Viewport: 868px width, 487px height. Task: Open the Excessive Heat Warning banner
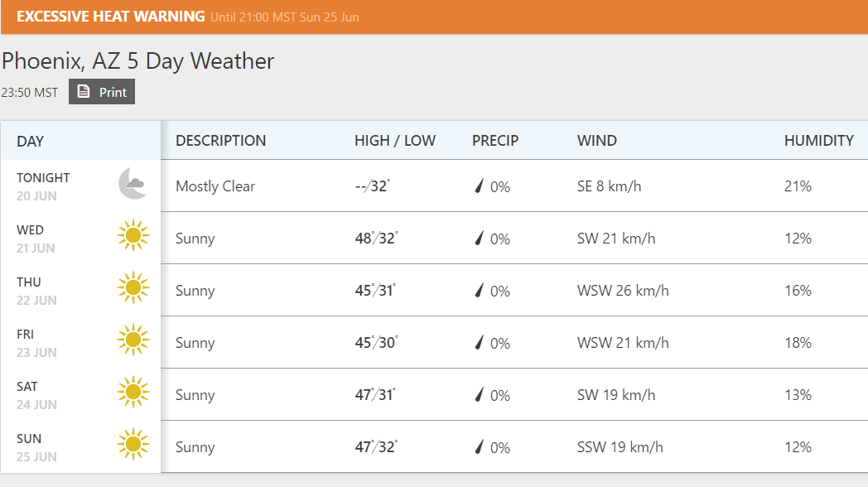pos(434,17)
